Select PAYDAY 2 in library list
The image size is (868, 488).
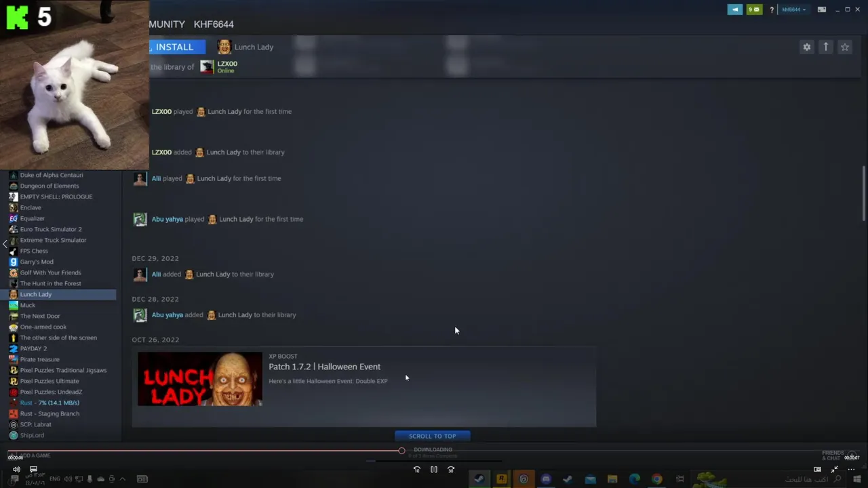pyautogui.click(x=33, y=348)
